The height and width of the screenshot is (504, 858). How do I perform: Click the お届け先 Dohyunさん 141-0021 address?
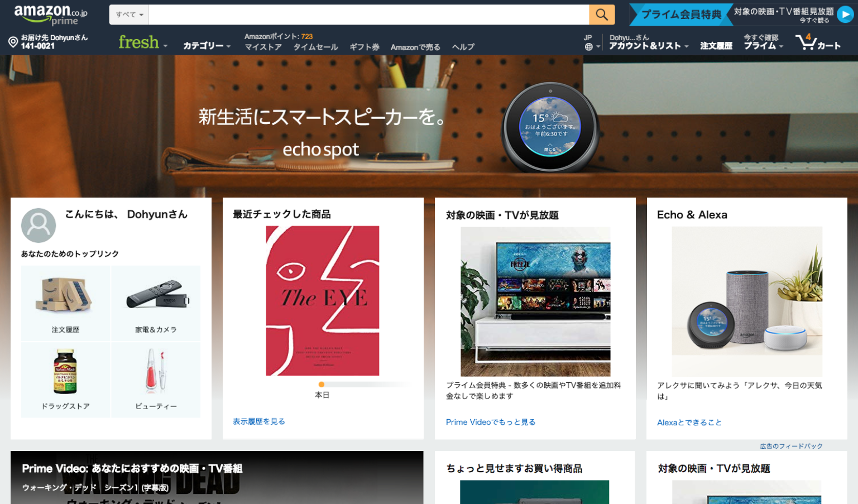(54, 42)
